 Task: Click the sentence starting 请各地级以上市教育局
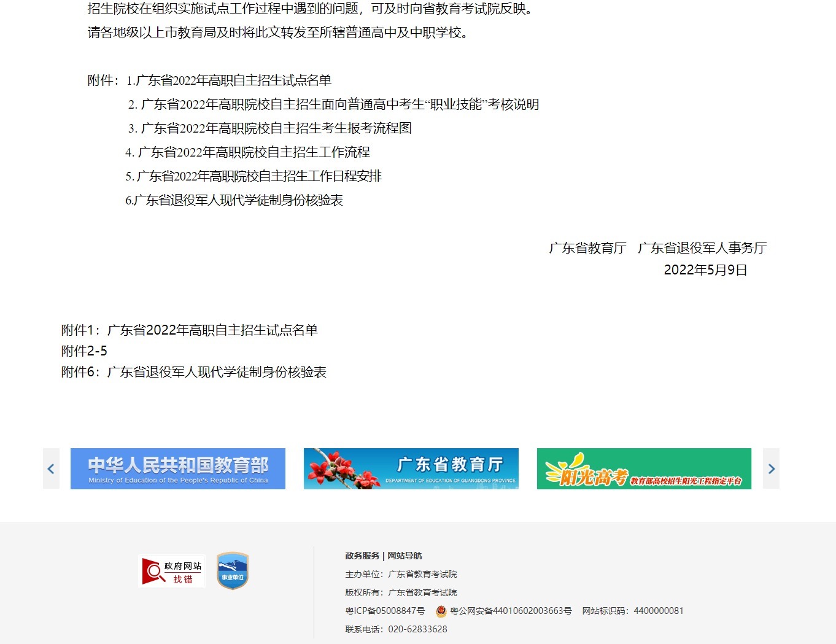click(x=280, y=33)
